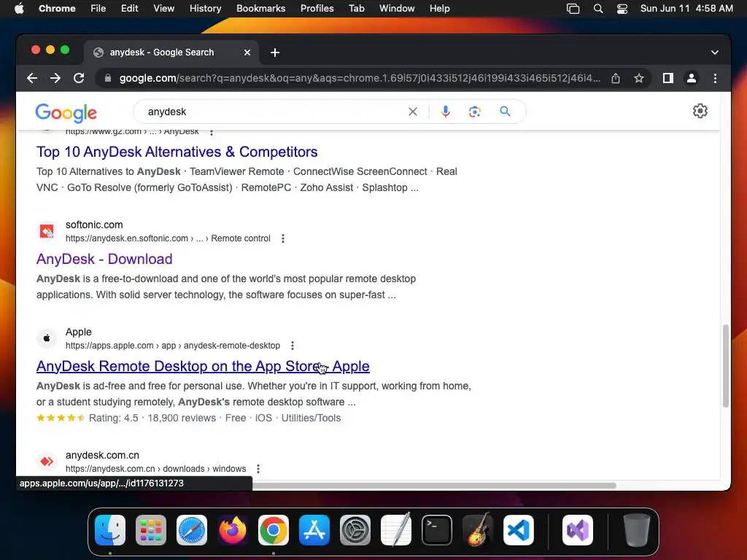This screenshot has height=560, width=747.
Task: Click anydesk.com.cn favicon
Action: coord(47,462)
